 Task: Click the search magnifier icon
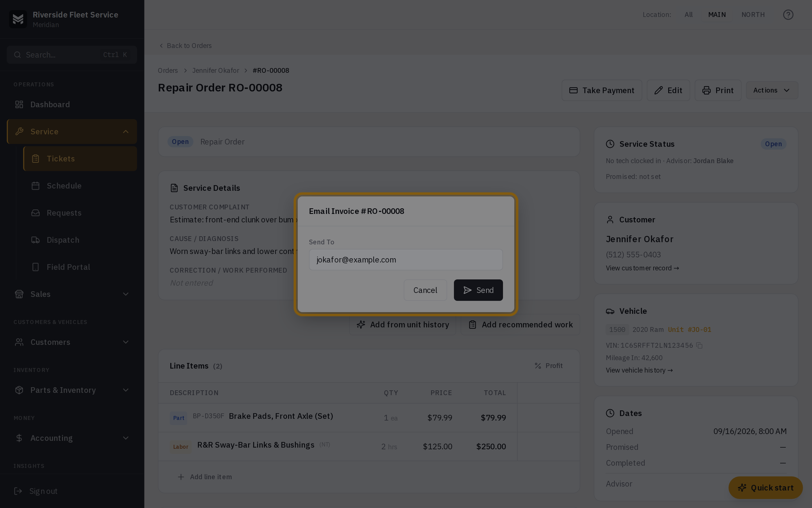[x=17, y=55]
